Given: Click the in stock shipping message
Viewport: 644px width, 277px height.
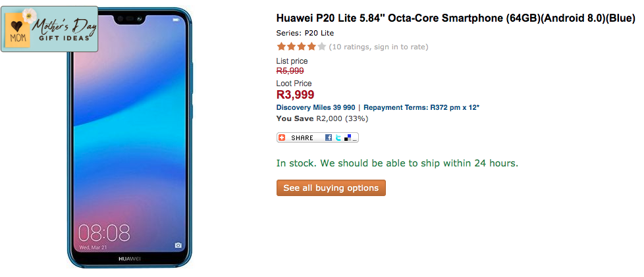Looking at the screenshot, I should click(x=397, y=163).
